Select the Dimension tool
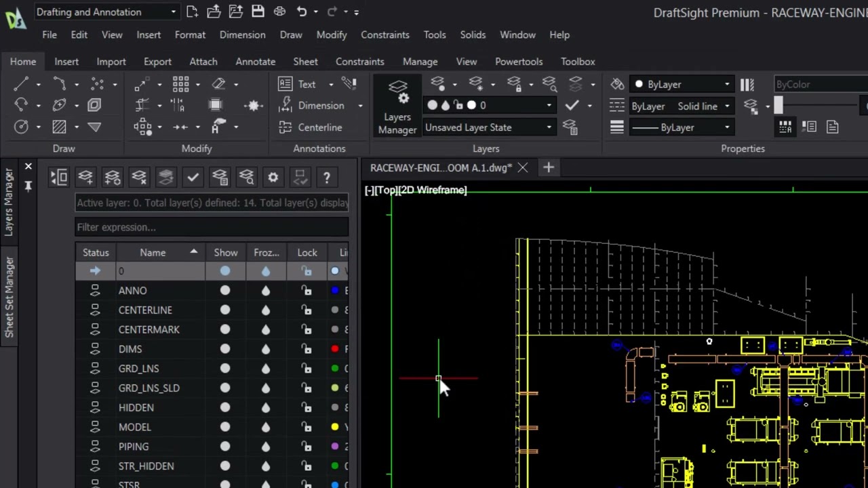The image size is (868, 488). (x=313, y=106)
